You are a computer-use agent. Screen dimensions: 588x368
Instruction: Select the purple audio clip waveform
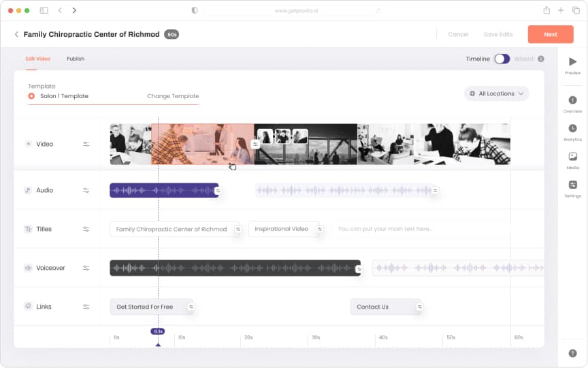(x=164, y=190)
